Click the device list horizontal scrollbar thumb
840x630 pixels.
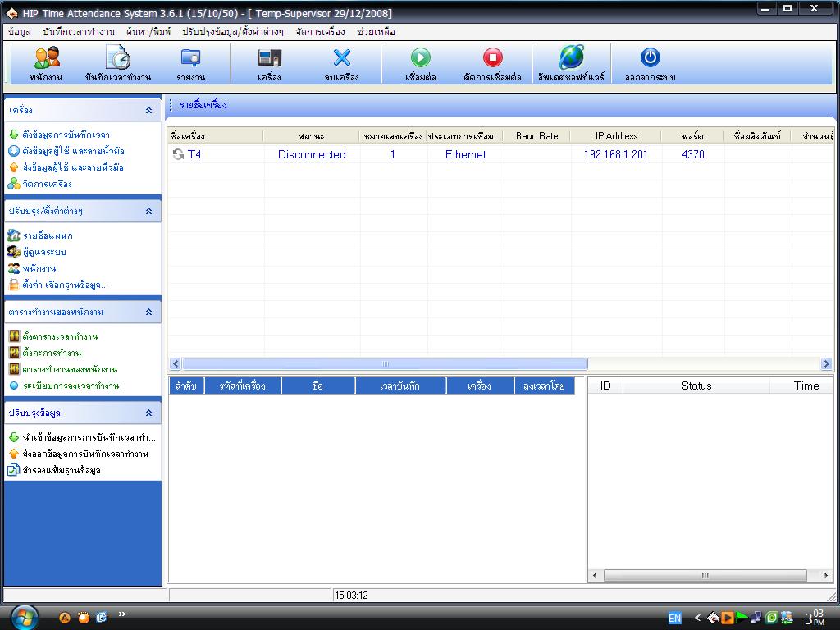tap(385, 363)
